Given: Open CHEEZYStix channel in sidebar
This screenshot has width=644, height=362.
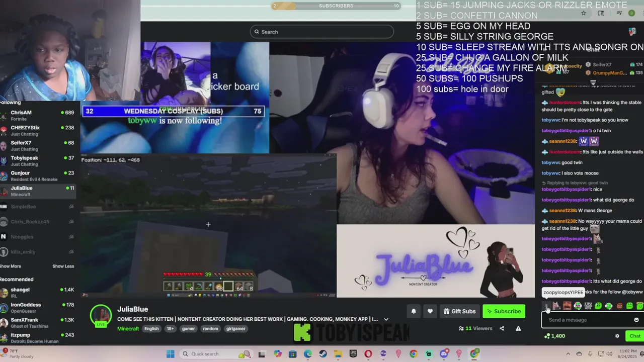Looking at the screenshot, I should [38, 131].
